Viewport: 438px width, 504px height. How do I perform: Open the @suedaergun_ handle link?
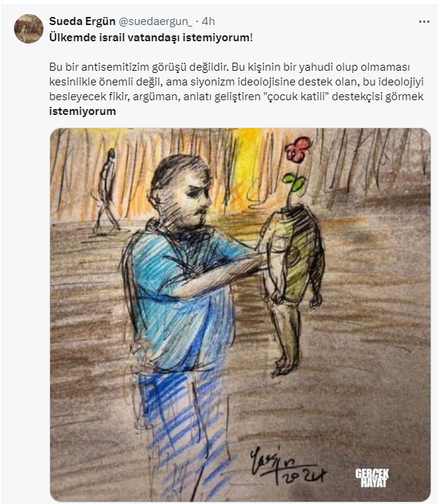coord(156,21)
